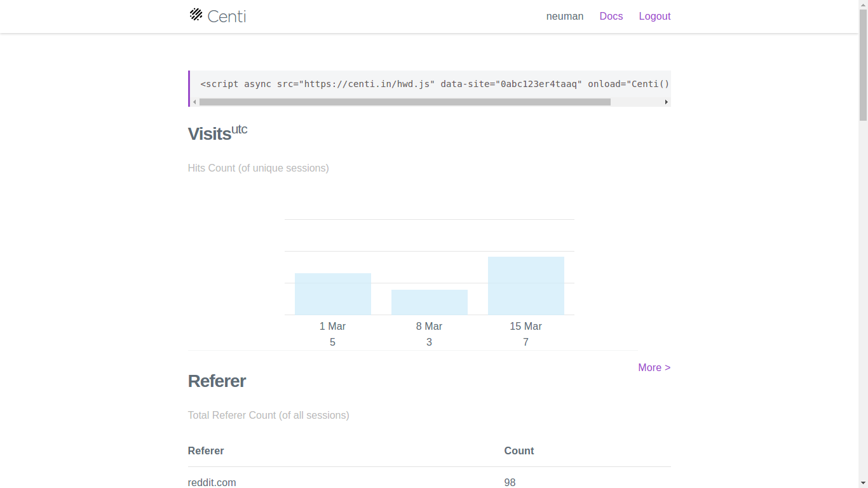This screenshot has width=868, height=488.
Task: Click the page scrollbar up arrow
Action: pyautogui.click(x=863, y=4)
